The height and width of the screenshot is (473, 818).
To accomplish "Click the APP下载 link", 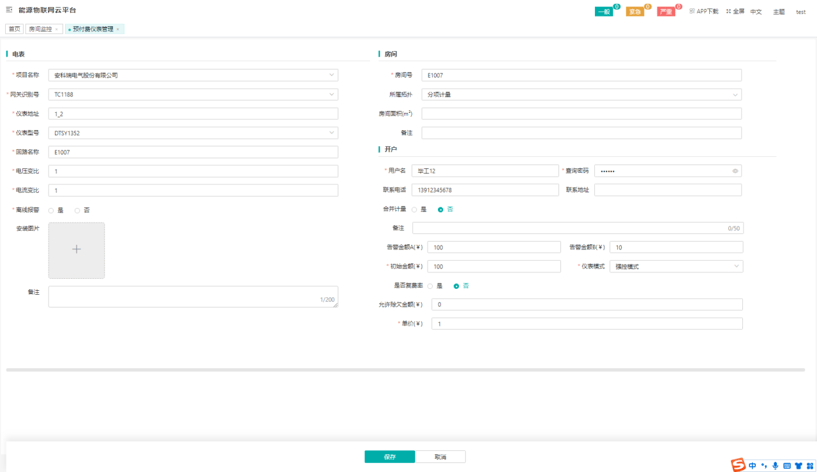I will pyautogui.click(x=704, y=11).
